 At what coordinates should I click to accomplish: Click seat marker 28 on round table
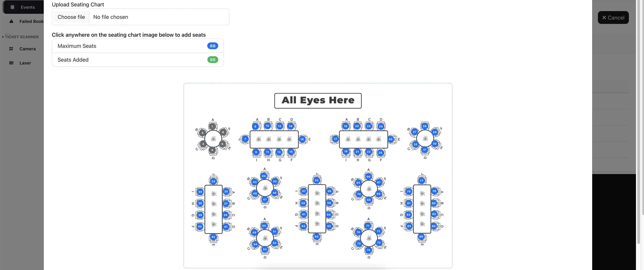[x=424, y=126]
